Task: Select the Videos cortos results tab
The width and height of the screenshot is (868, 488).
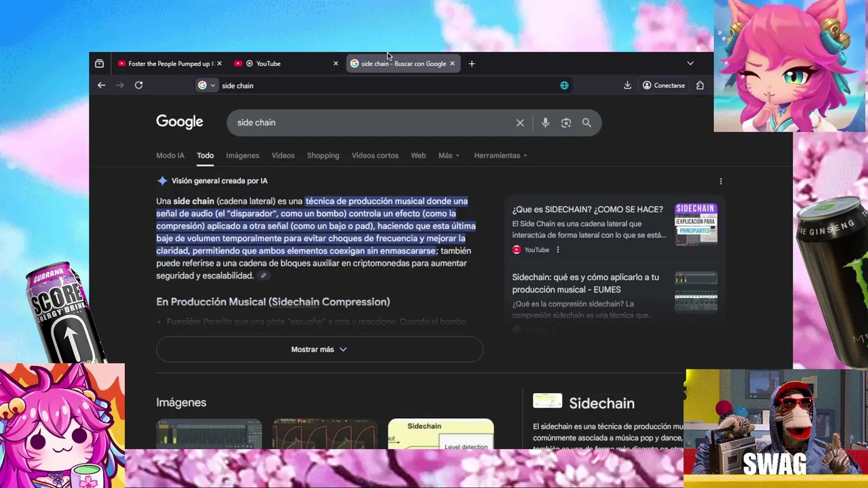Action: [375, 155]
